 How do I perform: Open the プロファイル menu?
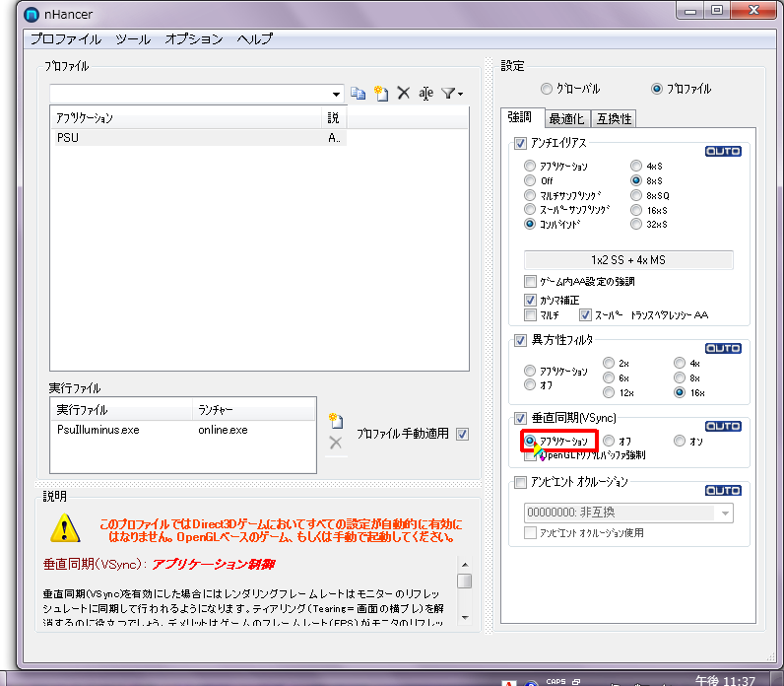point(66,39)
